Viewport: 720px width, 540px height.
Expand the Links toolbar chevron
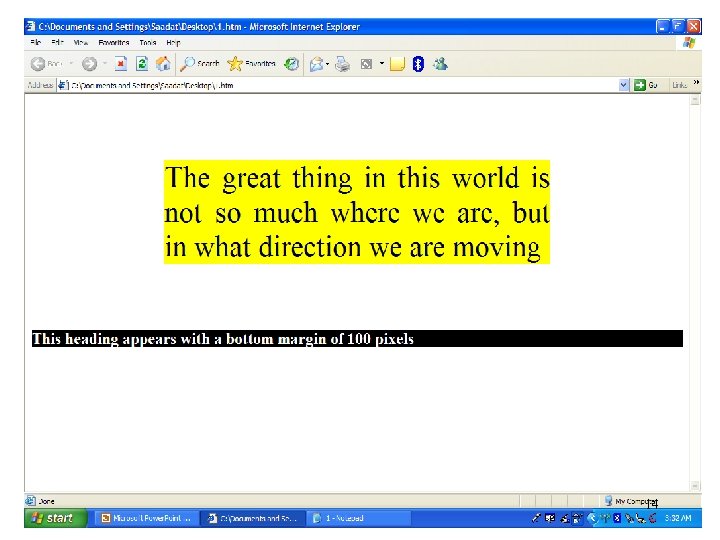click(696, 82)
